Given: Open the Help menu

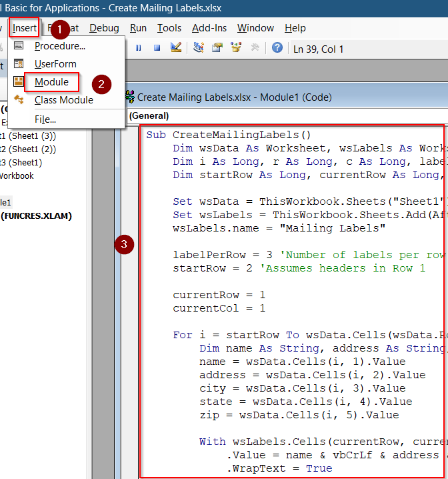Looking at the screenshot, I should click(295, 28).
